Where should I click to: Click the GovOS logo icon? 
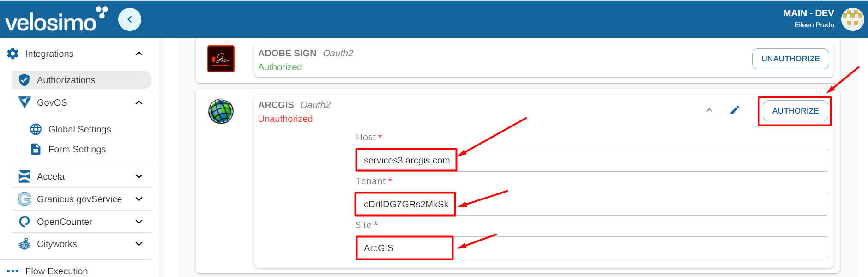(24, 102)
